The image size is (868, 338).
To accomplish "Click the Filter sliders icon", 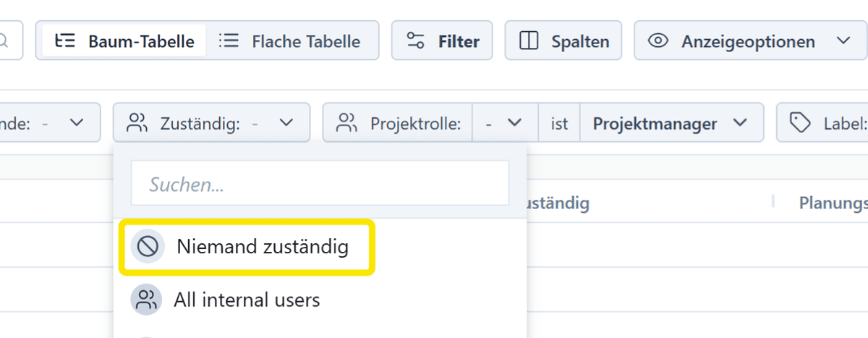I will tap(415, 41).
